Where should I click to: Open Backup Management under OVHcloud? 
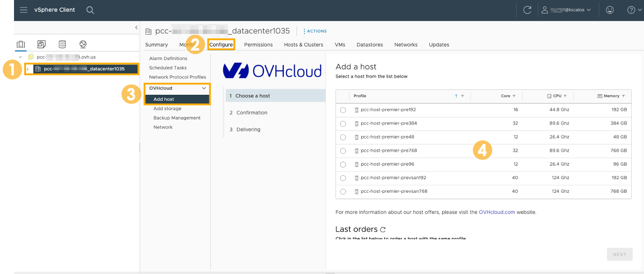click(177, 118)
